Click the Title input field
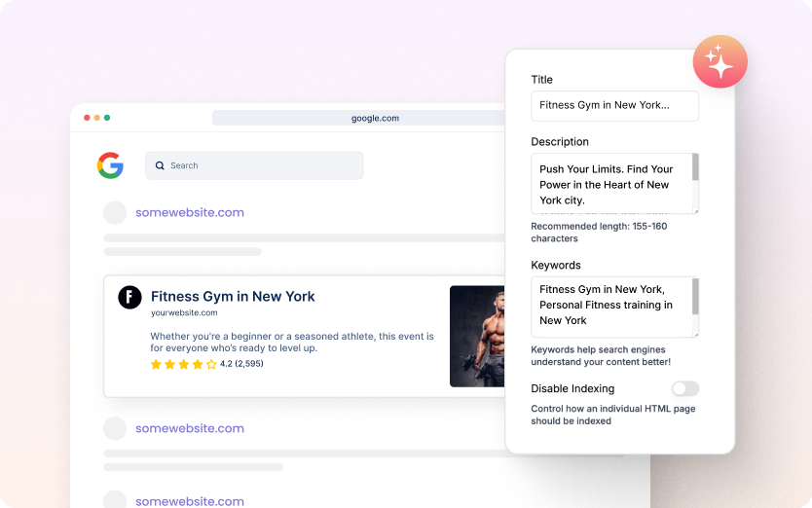 614,105
